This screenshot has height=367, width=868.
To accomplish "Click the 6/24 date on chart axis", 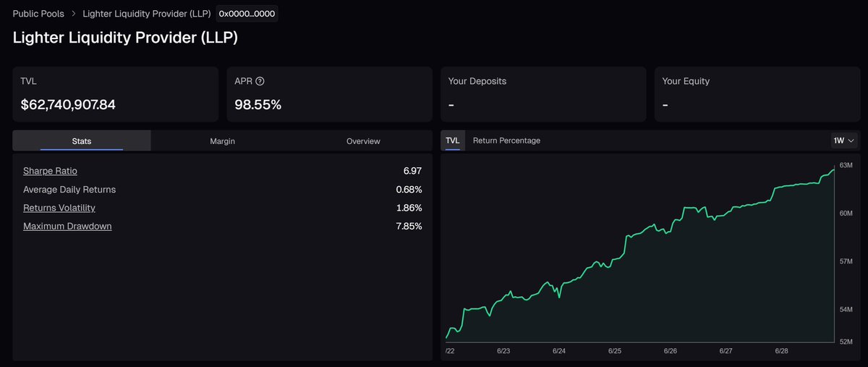I will (559, 351).
